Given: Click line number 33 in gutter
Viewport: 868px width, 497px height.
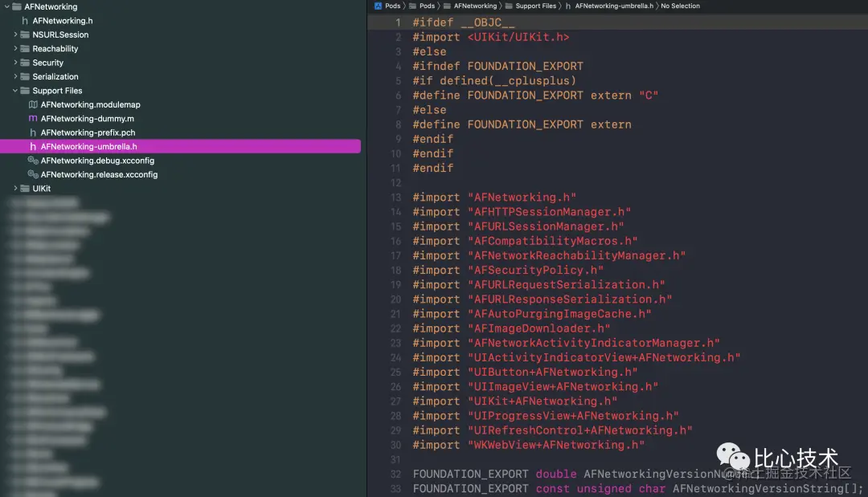Looking at the screenshot, I should [x=395, y=489].
